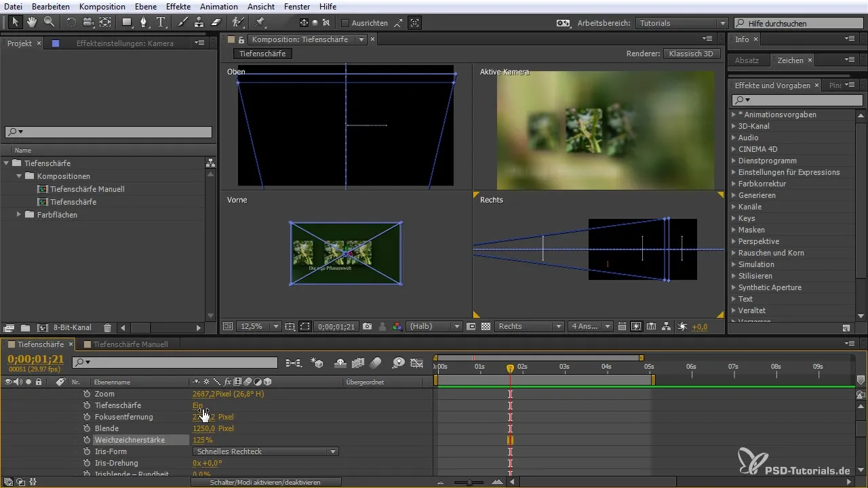The width and height of the screenshot is (868, 488).
Task: Click the current time 0;00;01;21 in viewer
Action: 336,326
